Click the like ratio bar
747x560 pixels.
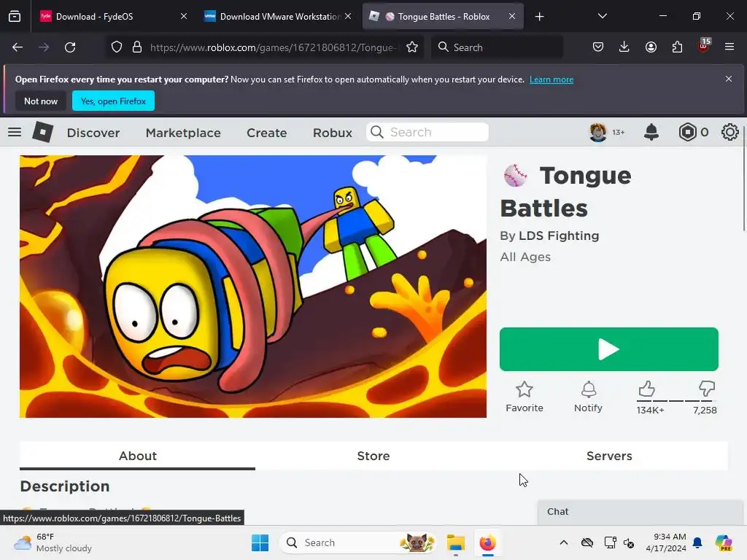click(x=676, y=401)
